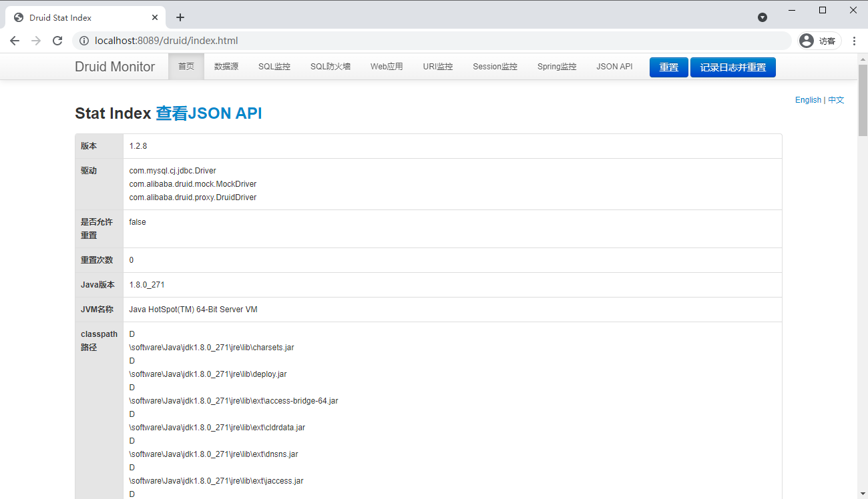Click the version value 1.2.8

(x=138, y=146)
